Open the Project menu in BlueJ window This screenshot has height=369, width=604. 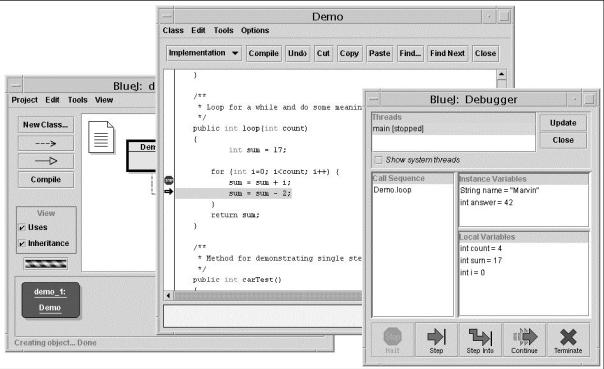24,100
